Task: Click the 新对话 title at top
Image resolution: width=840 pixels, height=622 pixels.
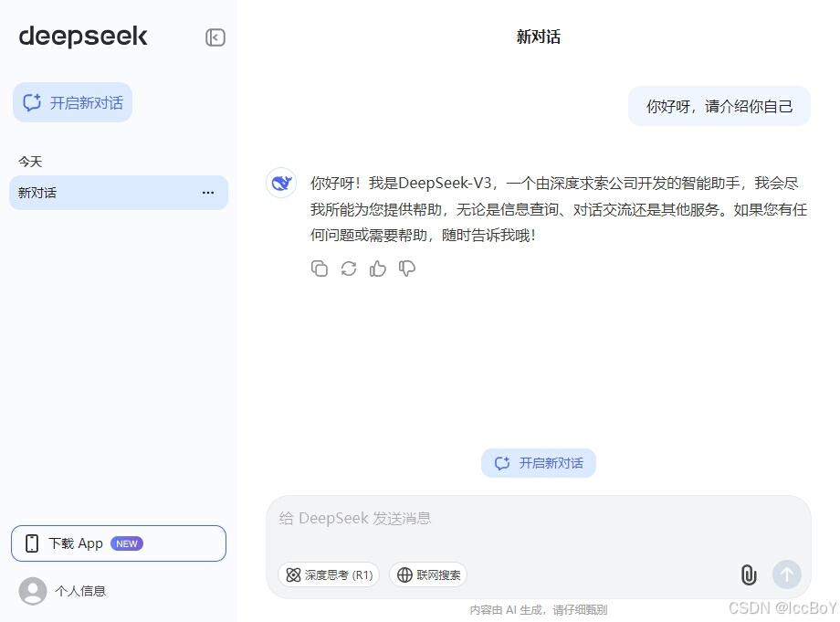Action: coord(539,37)
